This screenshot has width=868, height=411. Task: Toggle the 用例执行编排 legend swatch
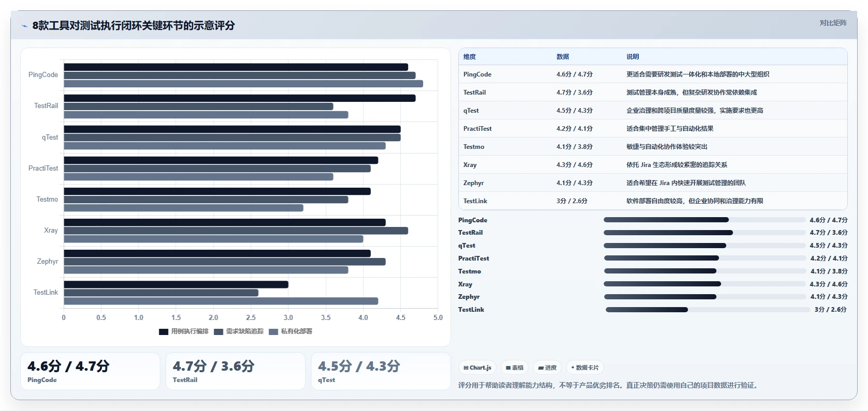click(x=163, y=332)
